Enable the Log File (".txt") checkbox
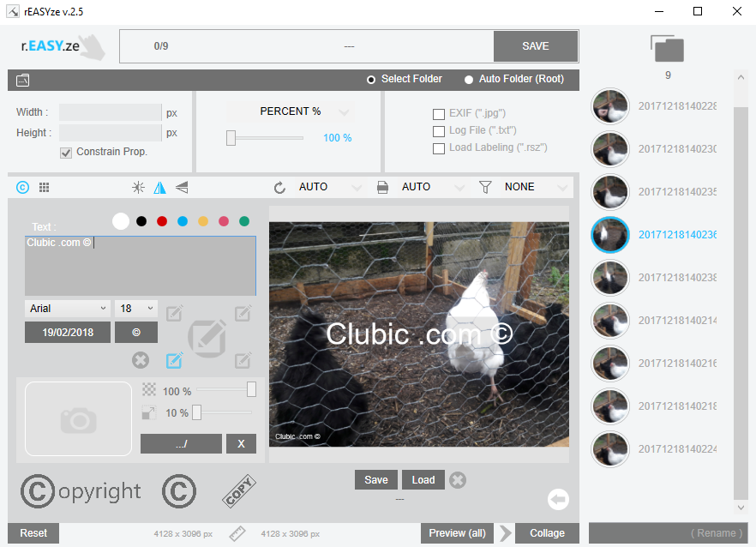Image resolution: width=756 pixels, height=547 pixels. (439, 131)
